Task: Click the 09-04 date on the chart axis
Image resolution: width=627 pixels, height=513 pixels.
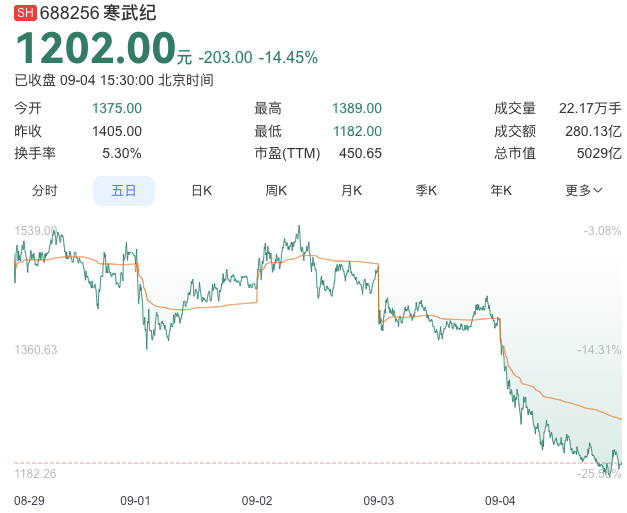Action: pyautogui.click(x=500, y=500)
